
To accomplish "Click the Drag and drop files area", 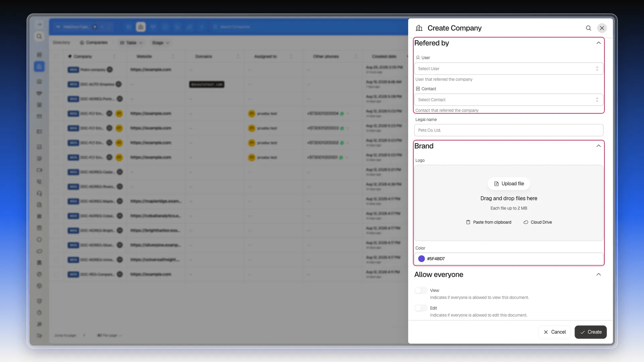I will pos(508,203).
